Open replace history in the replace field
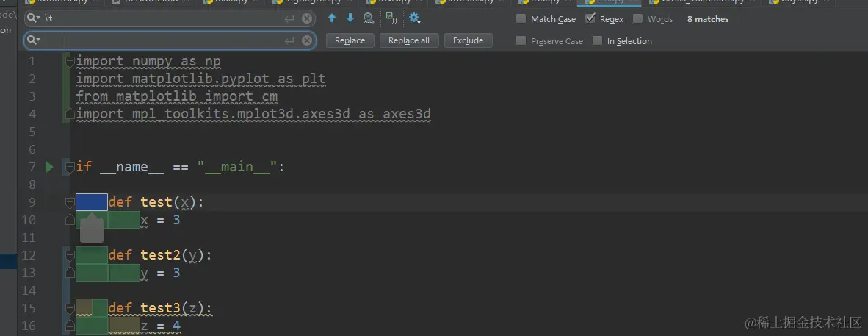Viewport: 868px width, 336px height. 34,40
